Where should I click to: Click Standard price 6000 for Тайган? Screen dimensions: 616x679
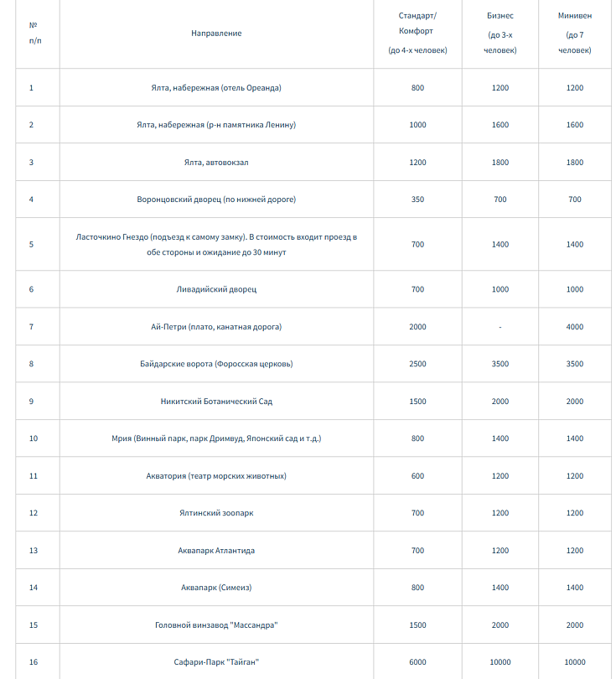tap(417, 662)
